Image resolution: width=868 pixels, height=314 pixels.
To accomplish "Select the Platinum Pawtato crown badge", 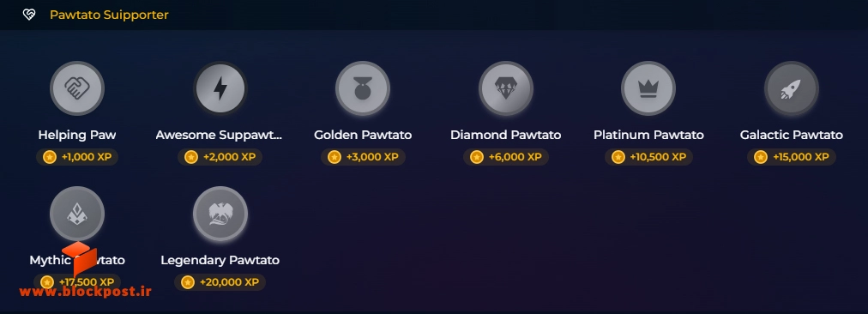I will (648, 88).
